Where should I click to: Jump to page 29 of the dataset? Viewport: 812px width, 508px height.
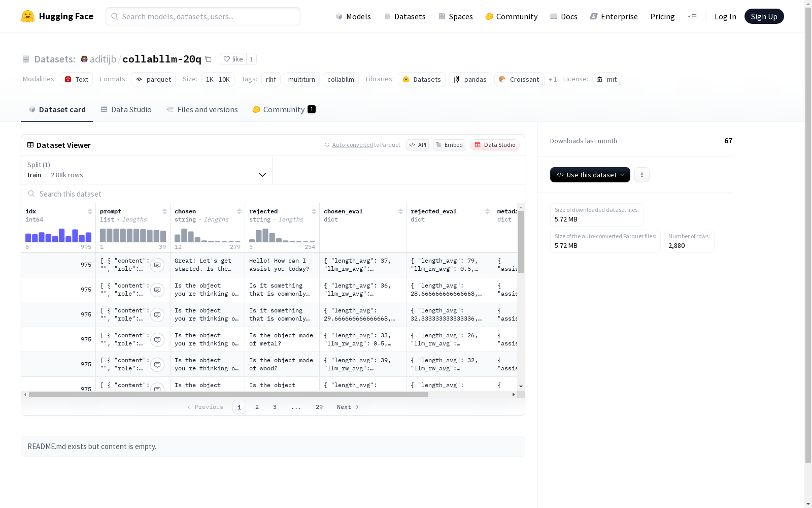click(319, 407)
